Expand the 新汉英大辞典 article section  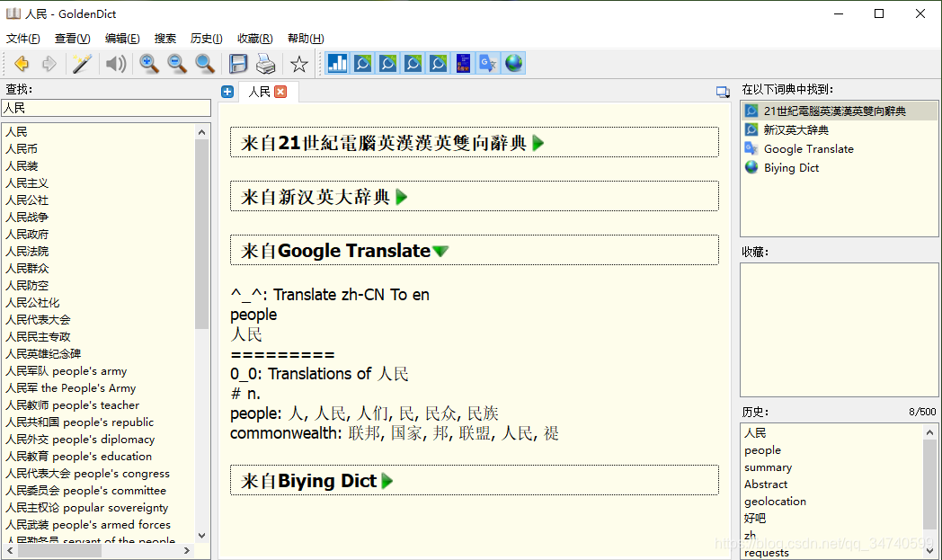click(402, 197)
